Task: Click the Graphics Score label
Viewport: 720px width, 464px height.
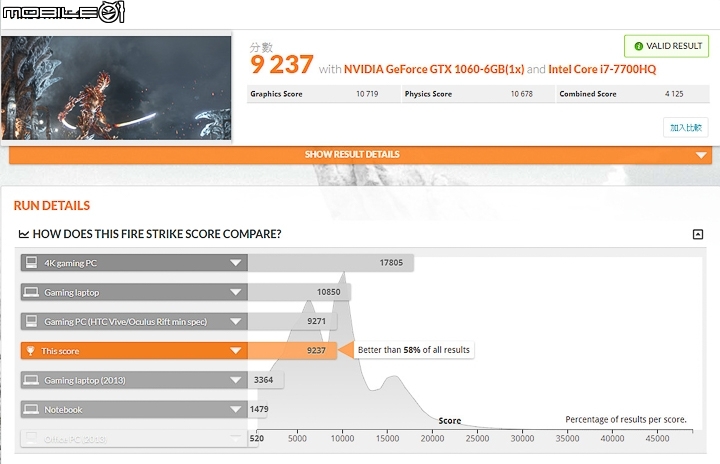Action: click(x=276, y=94)
